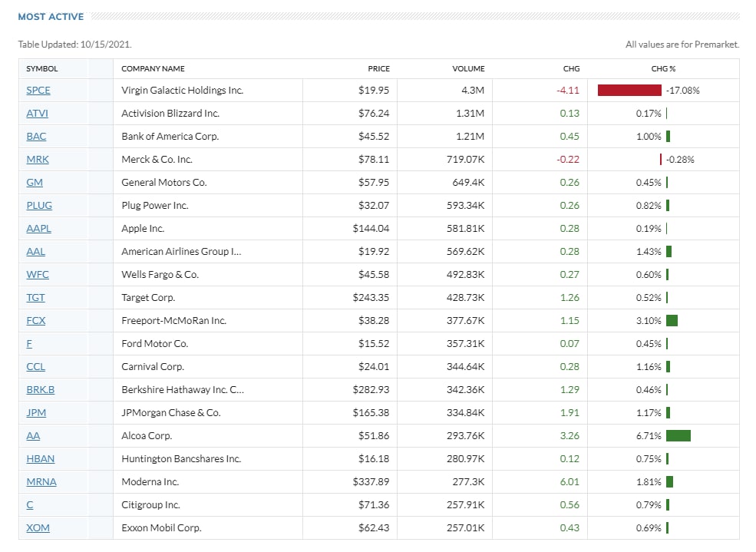The height and width of the screenshot is (552, 756).
Task: Click the VOLUME column header
Action: coord(468,69)
